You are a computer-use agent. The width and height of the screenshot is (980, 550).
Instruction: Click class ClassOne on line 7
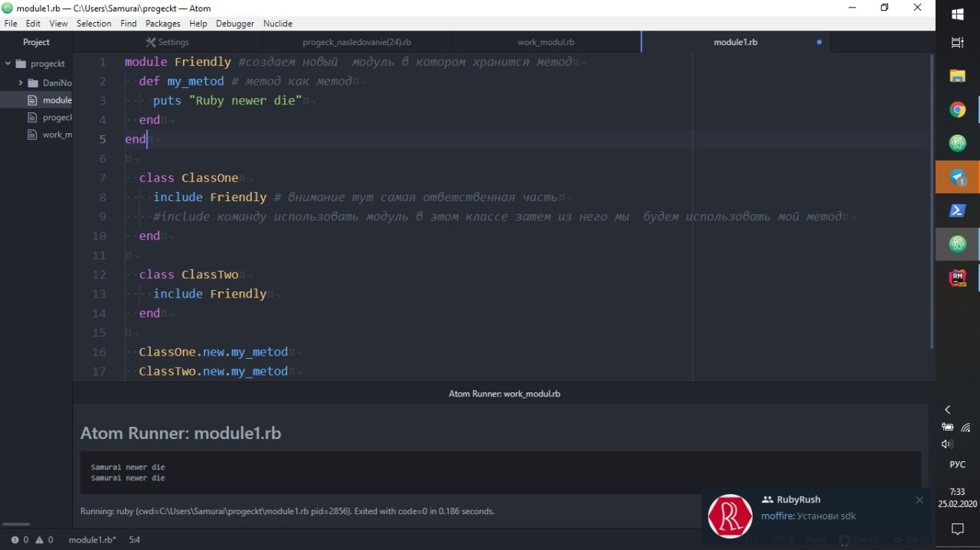pos(188,178)
